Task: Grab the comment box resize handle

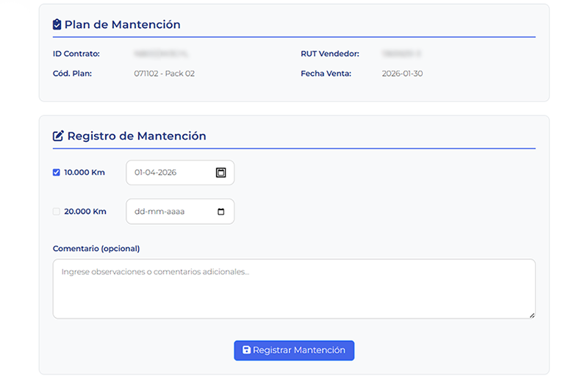Action: click(x=531, y=315)
